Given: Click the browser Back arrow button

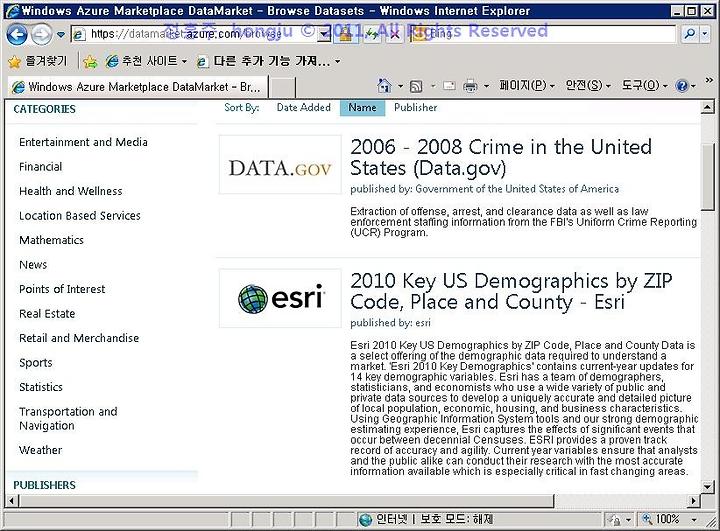Looking at the screenshot, I should click(17, 34).
